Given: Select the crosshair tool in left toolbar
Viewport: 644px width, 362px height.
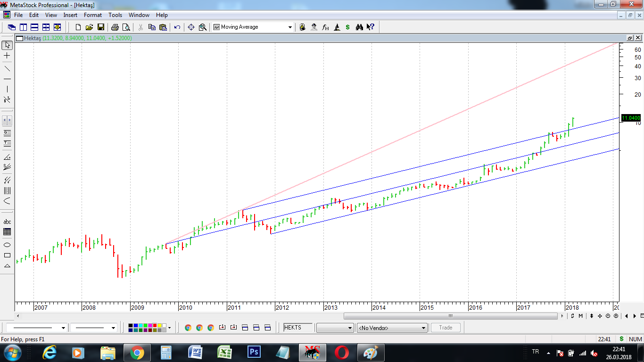Looking at the screenshot, I should [7, 56].
